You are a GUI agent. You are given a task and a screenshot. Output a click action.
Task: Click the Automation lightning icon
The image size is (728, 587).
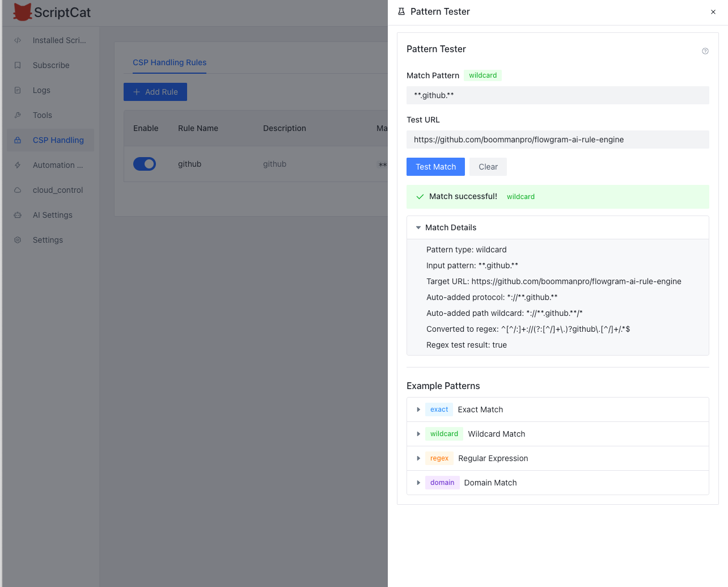pos(18,165)
